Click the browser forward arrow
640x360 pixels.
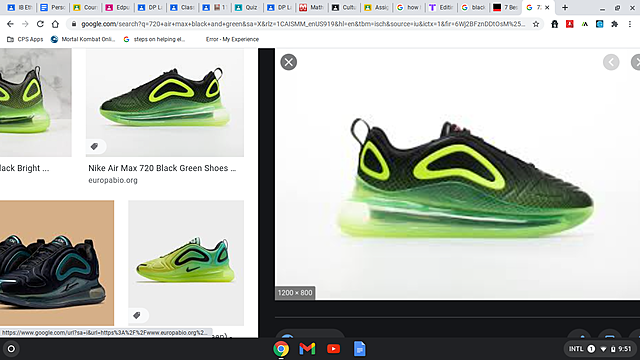[25, 24]
